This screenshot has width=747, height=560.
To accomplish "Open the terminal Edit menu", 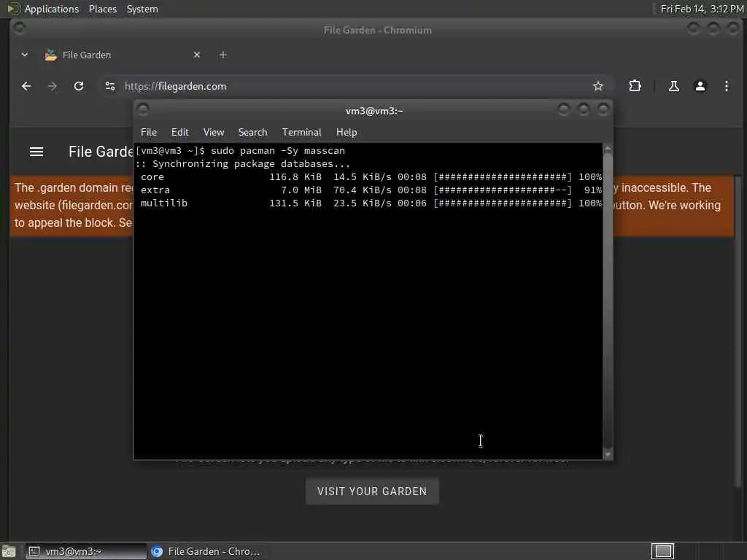I will point(179,133).
